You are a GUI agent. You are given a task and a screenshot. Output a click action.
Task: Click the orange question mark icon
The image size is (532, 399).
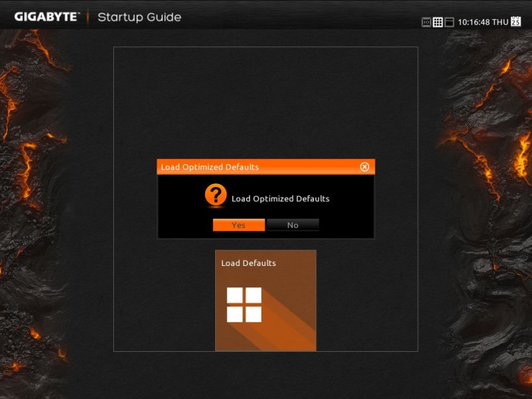(x=215, y=195)
